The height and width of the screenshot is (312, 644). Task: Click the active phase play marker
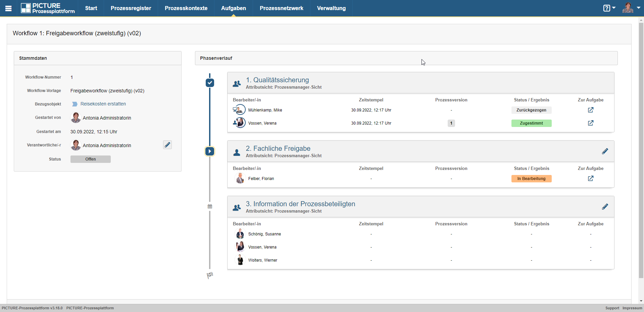pyautogui.click(x=210, y=151)
